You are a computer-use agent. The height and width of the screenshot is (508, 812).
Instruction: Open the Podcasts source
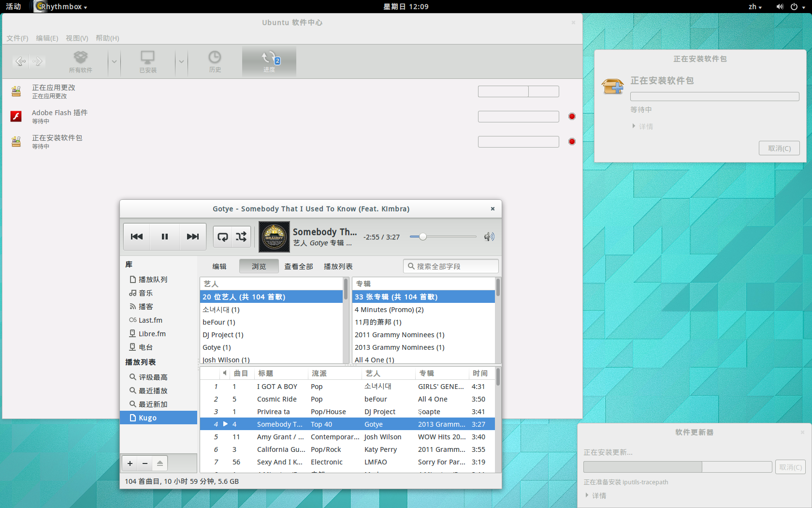click(x=159, y=306)
